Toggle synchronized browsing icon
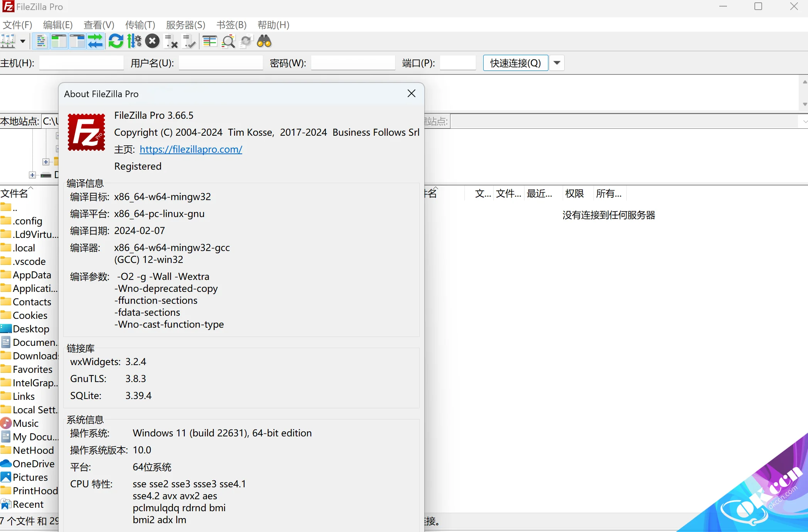 246,41
